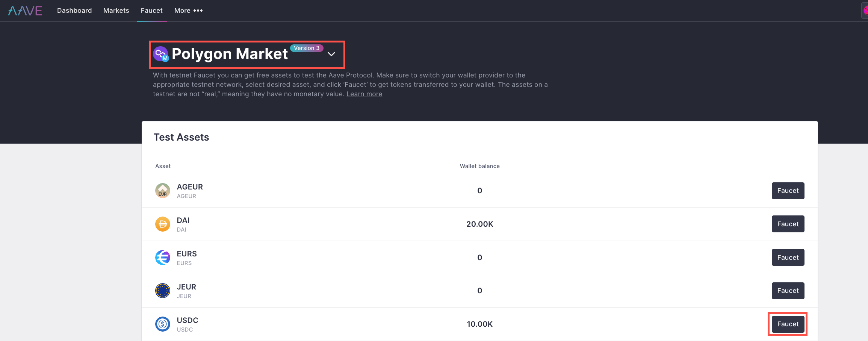Click the AAVE logo
The height and width of the screenshot is (341, 868).
click(x=25, y=11)
